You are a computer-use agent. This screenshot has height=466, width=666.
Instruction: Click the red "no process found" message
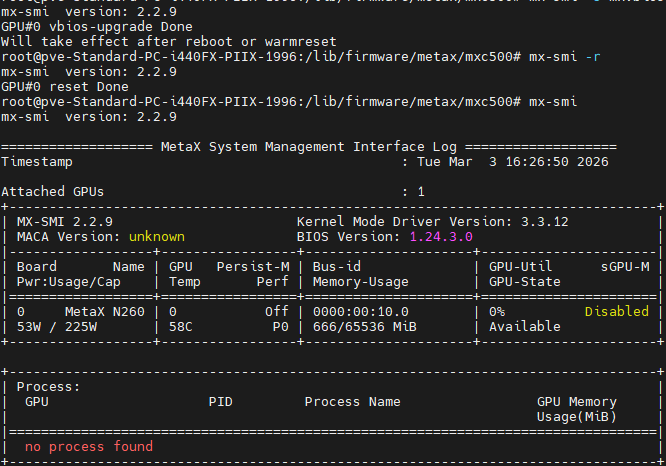click(89, 446)
